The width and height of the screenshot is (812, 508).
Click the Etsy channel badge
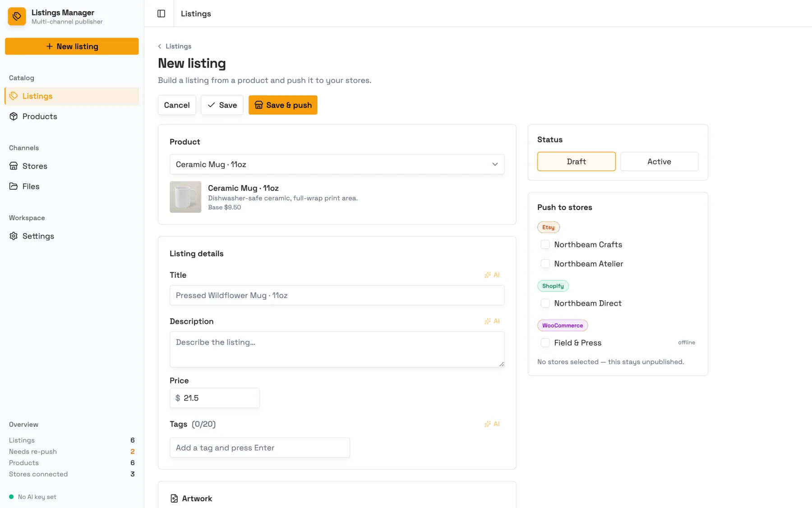tap(548, 227)
